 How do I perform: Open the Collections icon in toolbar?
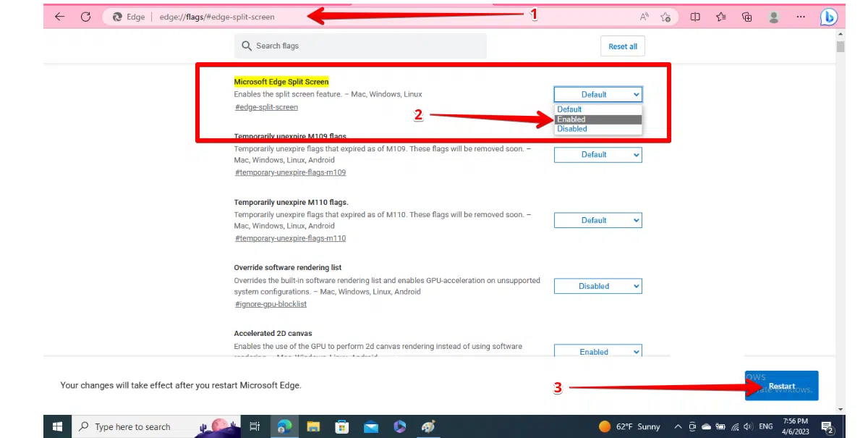coord(747,17)
